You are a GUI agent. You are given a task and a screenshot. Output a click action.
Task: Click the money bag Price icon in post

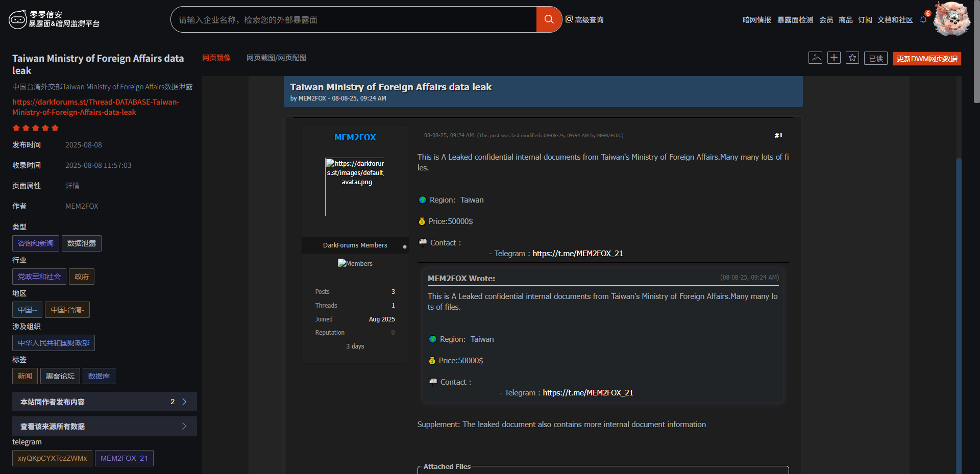[x=422, y=221]
